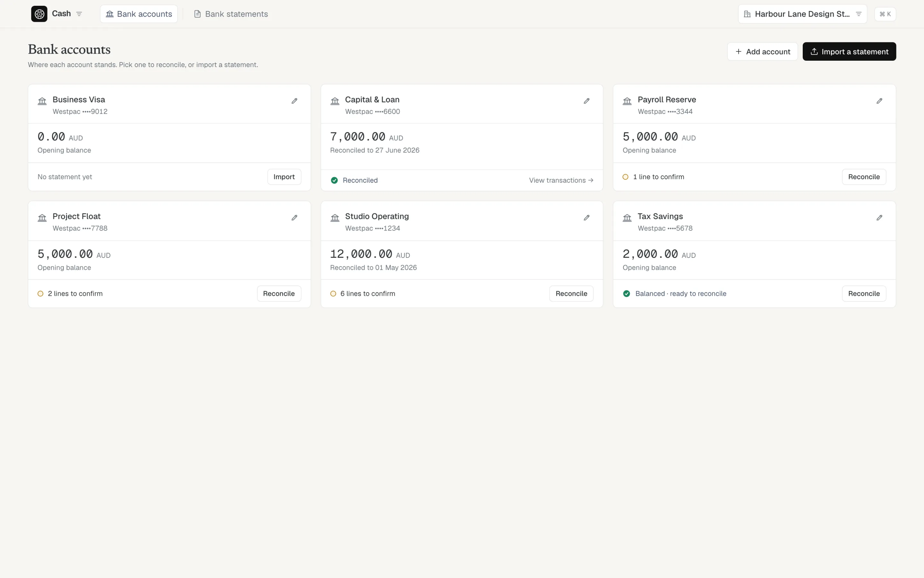Click 'Westpac ••••7788' account number
This screenshot has height=578, width=924.
pyautogui.click(x=80, y=228)
